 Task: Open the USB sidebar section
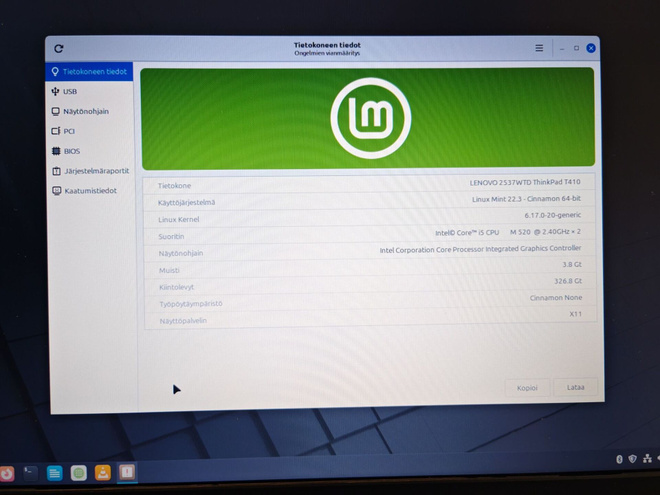[x=90, y=91]
